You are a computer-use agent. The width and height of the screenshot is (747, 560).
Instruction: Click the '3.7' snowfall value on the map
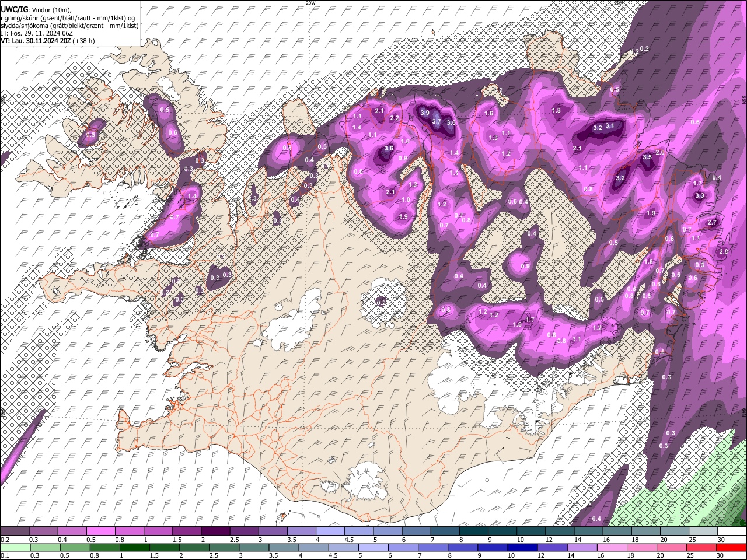point(436,122)
